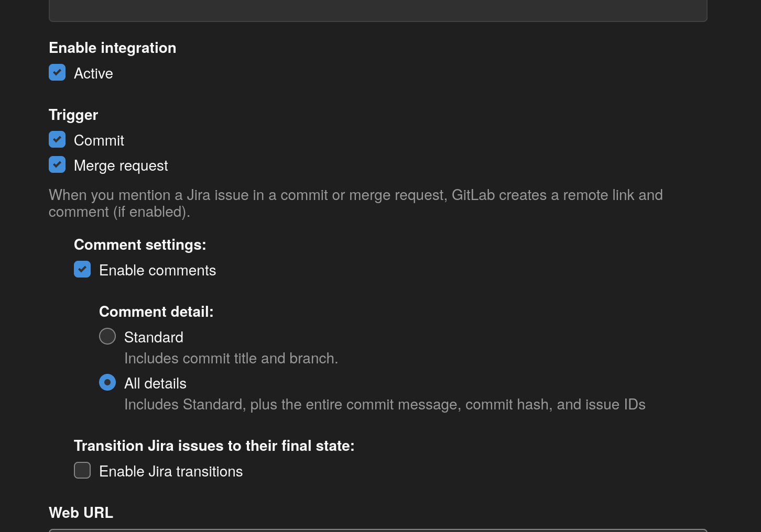Viewport: 761px width, 532px height.
Task: Focus the Web URL input field
Action: coord(378,530)
